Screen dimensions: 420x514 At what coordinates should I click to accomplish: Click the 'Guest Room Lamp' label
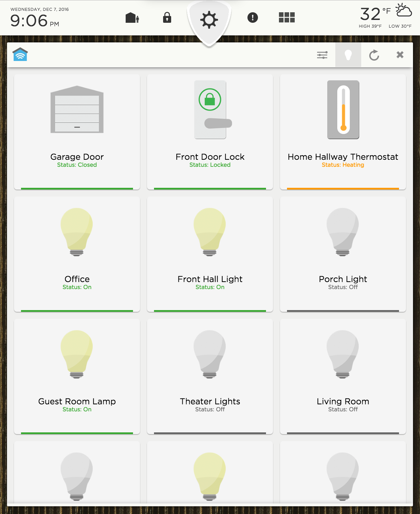[77, 401]
